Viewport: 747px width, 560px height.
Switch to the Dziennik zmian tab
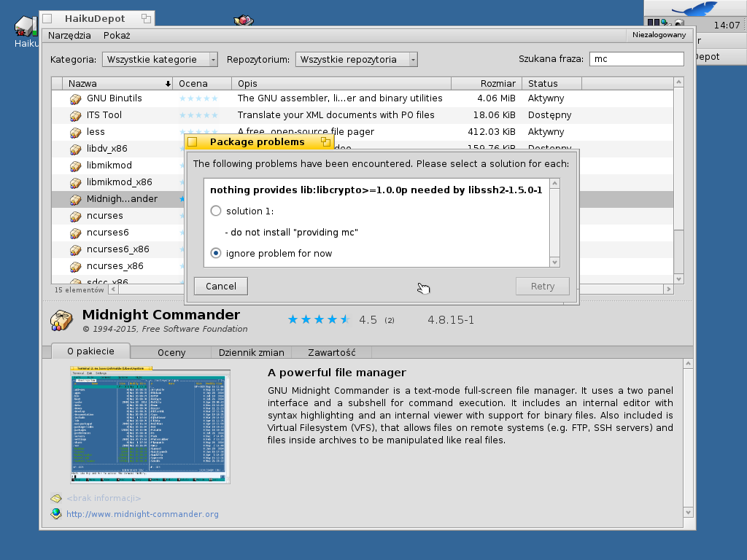tap(252, 352)
